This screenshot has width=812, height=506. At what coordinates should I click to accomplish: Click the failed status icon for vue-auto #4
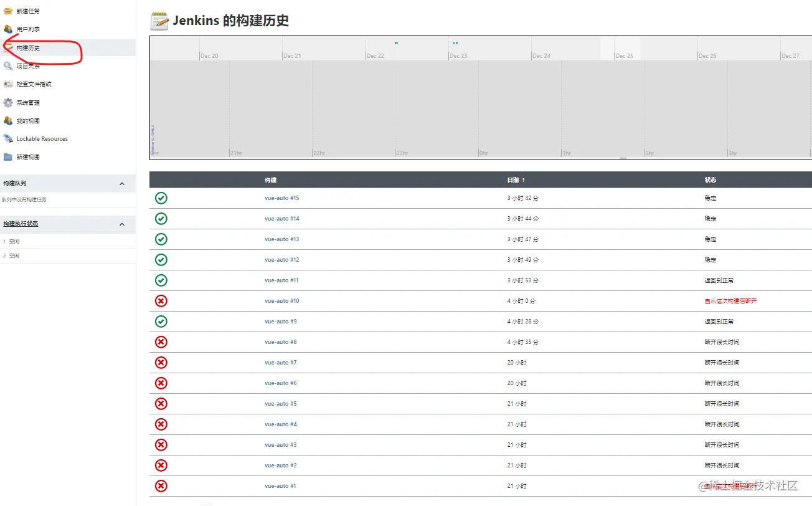click(161, 424)
